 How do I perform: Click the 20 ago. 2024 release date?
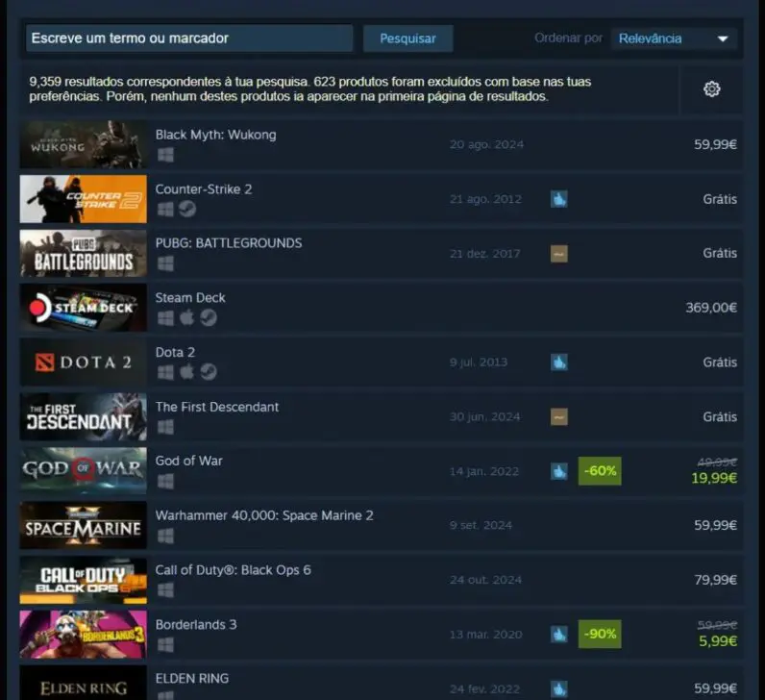486,144
